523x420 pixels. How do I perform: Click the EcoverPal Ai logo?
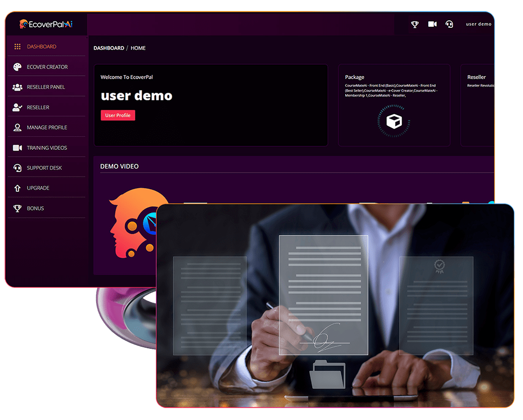pos(46,24)
